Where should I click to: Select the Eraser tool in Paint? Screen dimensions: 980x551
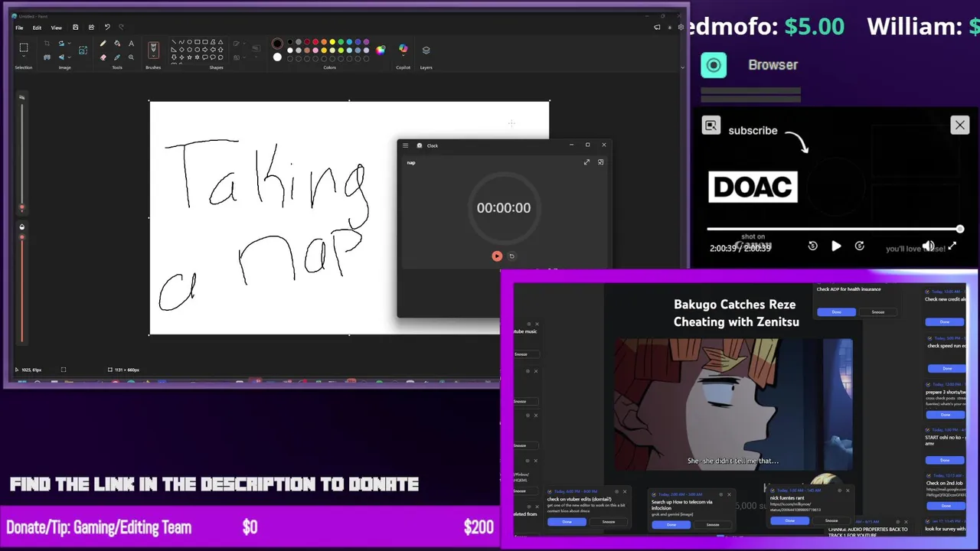(x=103, y=57)
